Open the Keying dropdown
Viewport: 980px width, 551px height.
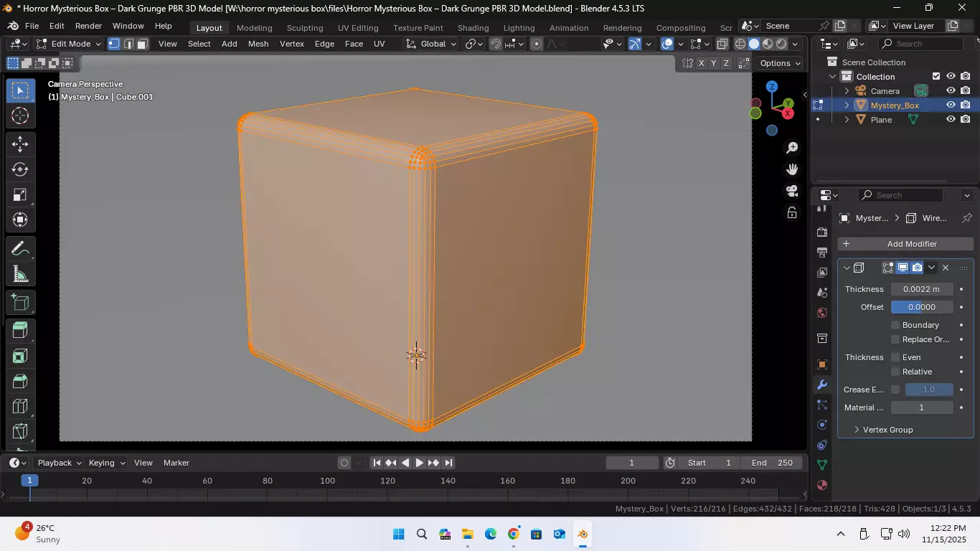coord(107,463)
